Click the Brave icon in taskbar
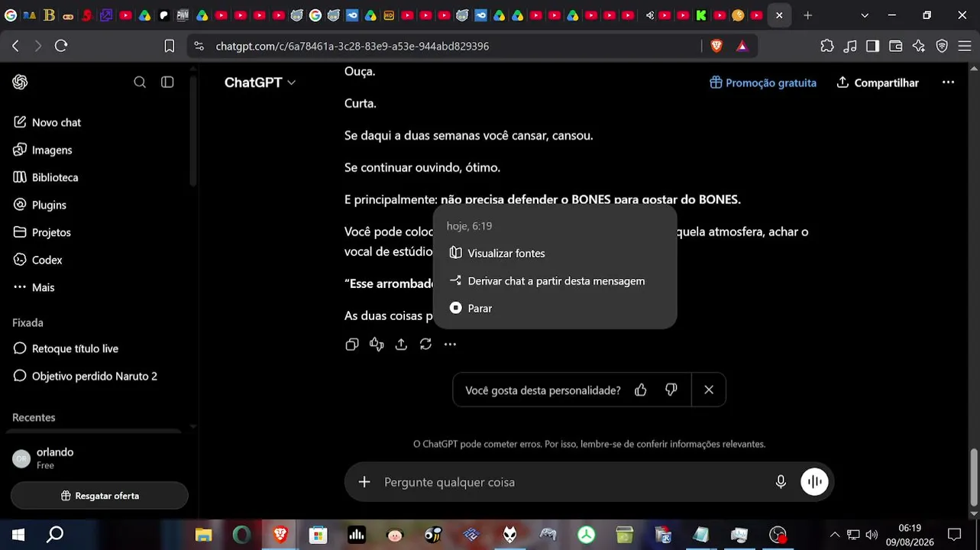Image resolution: width=980 pixels, height=550 pixels. [x=280, y=535]
